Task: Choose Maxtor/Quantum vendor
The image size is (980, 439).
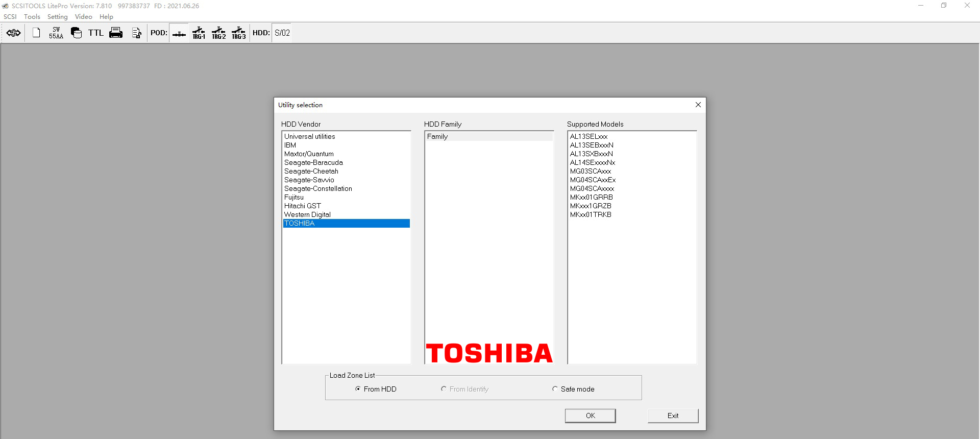Action: (x=347, y=154)
